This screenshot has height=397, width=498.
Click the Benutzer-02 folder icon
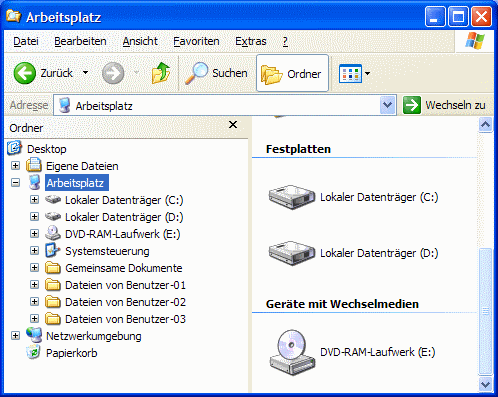coord(53,302)
